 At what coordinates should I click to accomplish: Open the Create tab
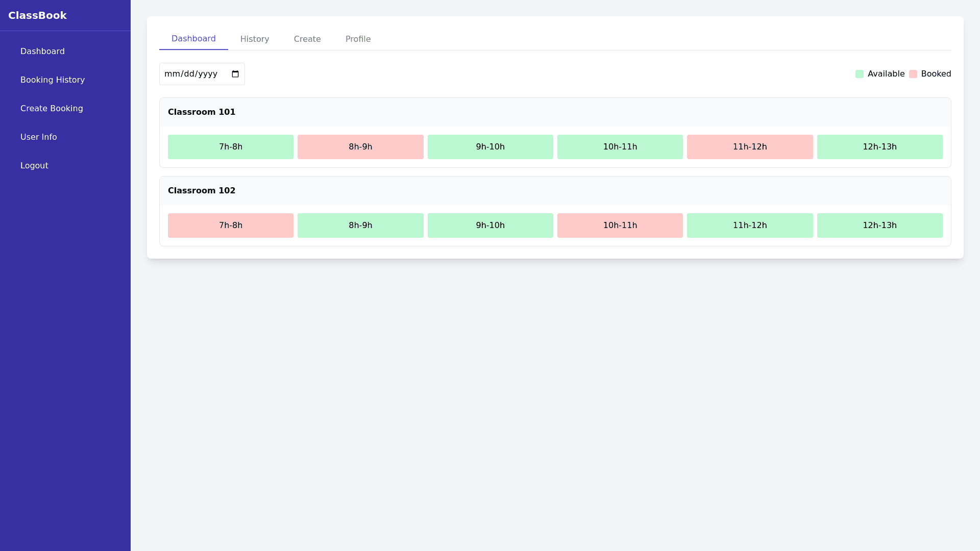[307, 39]
